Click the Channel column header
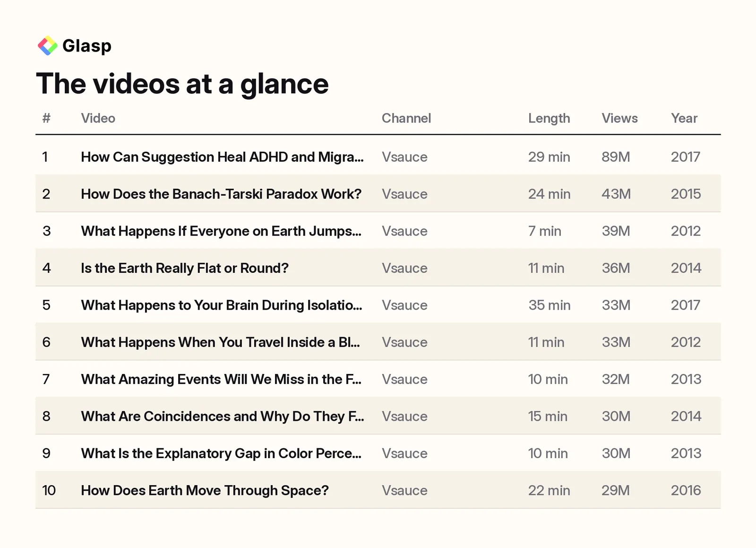The image size is (756, 548). (406, 118)
